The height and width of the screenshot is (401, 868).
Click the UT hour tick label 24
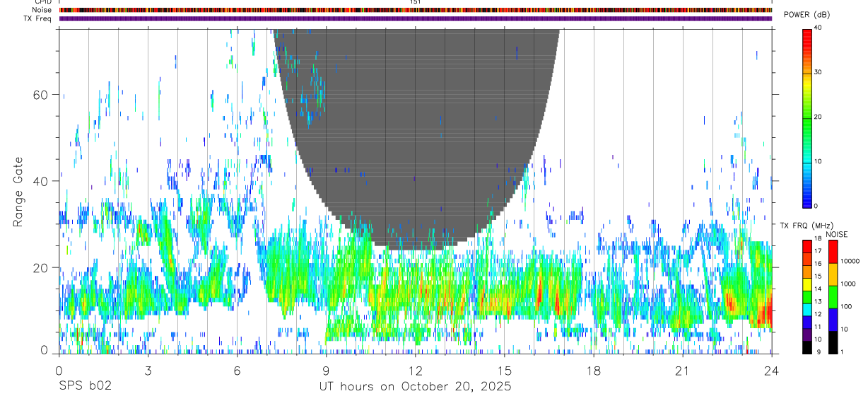[772, 370]
